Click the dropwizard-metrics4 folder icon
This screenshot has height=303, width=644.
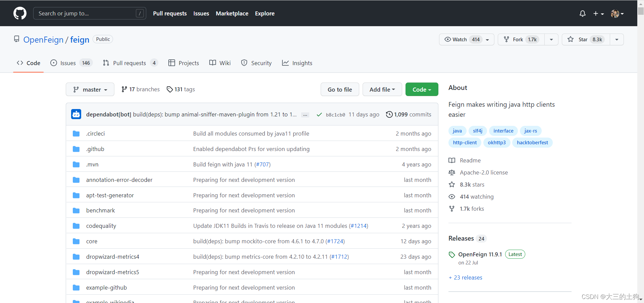pos(76,257)
